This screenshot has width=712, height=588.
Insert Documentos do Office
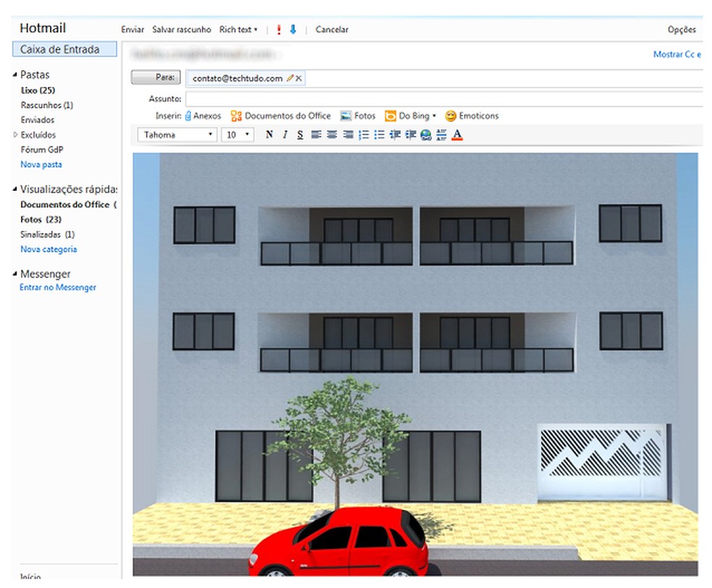click(x=280, y=116)
